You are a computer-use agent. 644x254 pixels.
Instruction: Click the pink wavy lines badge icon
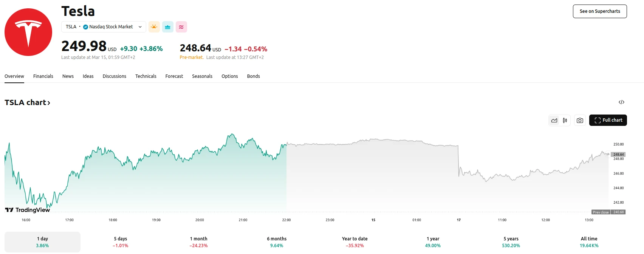coord(181,27)
